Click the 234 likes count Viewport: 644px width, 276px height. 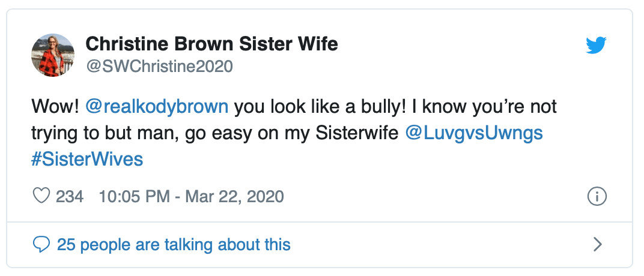[69, 196]
